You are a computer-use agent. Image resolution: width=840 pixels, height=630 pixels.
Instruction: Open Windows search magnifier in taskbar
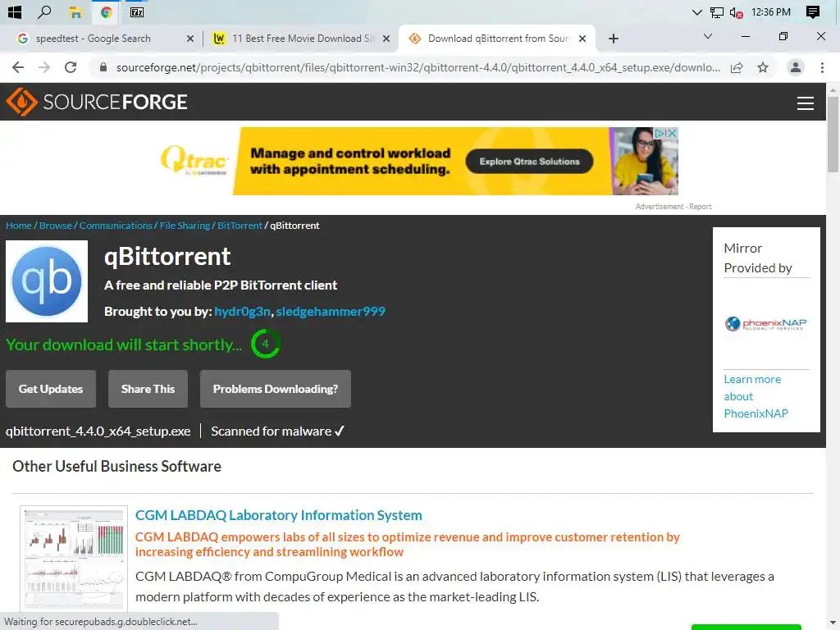pos(44,11)
